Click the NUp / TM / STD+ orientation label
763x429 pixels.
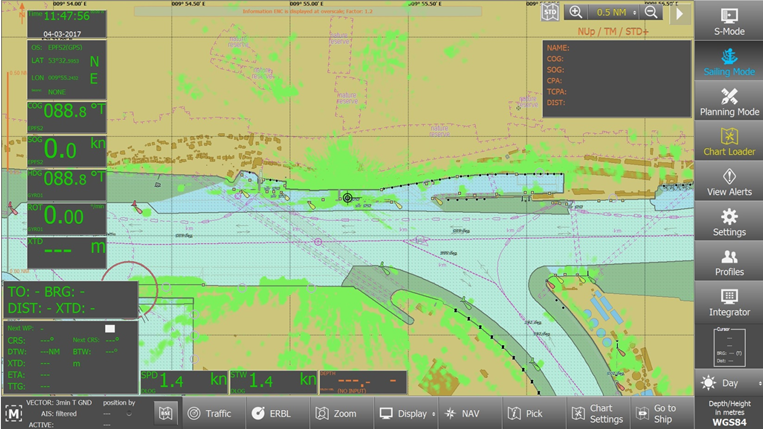pyautogui.click(x=613, y=32)
